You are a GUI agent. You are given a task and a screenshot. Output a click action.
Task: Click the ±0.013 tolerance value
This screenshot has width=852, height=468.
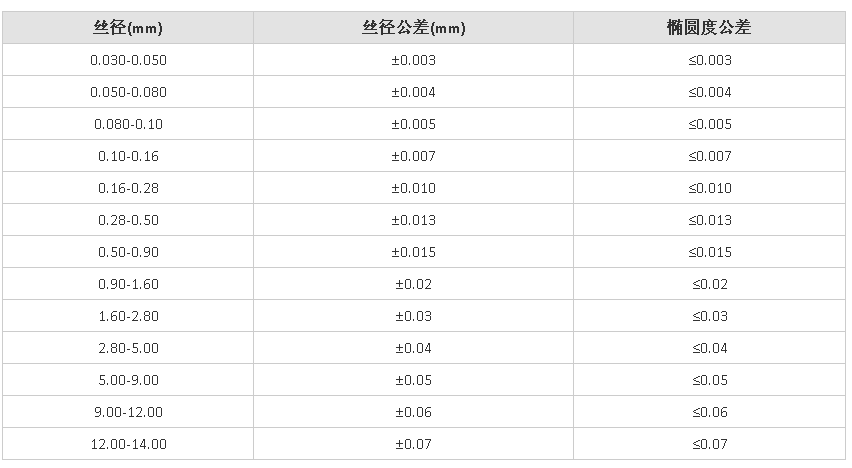click(x=413, y=220)
